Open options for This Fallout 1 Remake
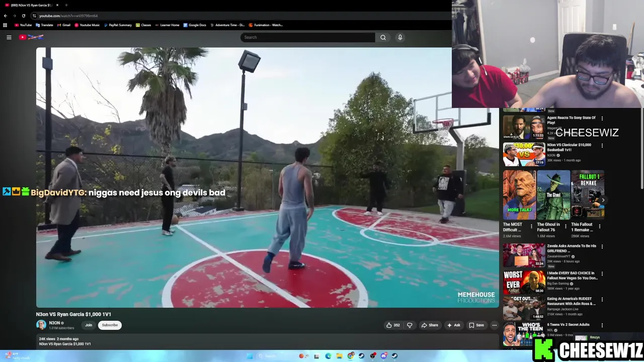This screenshot has height=362, width=644. pos(599,226)
